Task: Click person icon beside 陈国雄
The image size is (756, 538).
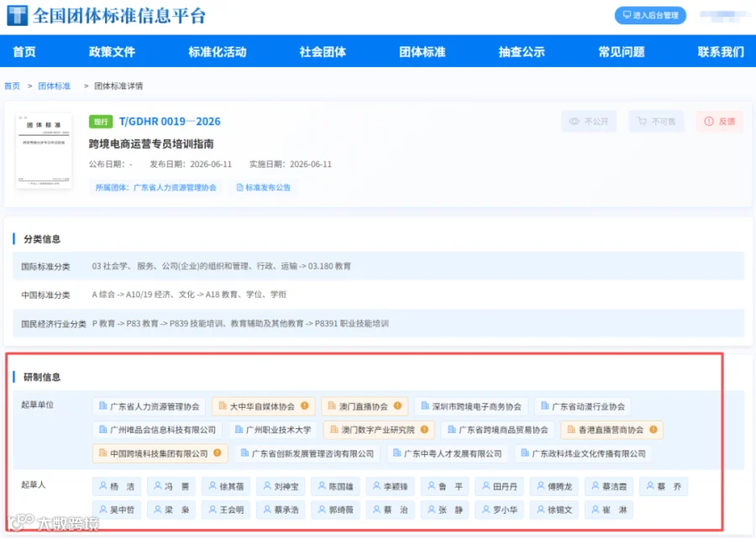Action: [x=322, y=486]
